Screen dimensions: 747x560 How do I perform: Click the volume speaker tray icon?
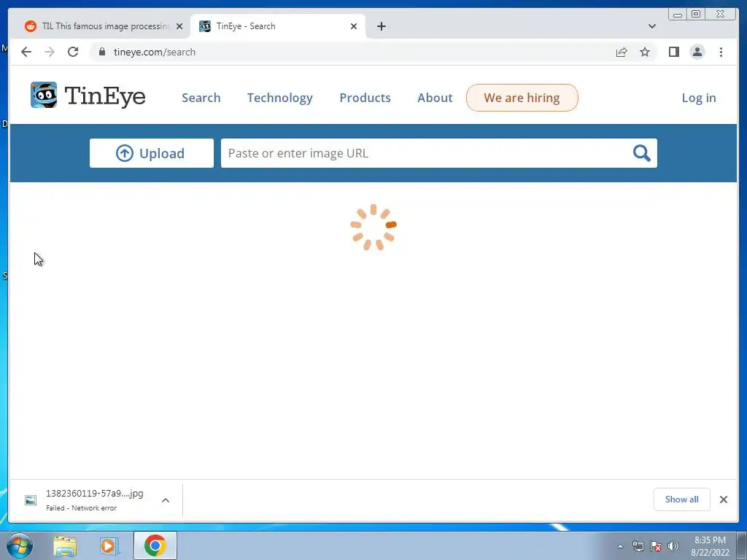pos(673,546)
